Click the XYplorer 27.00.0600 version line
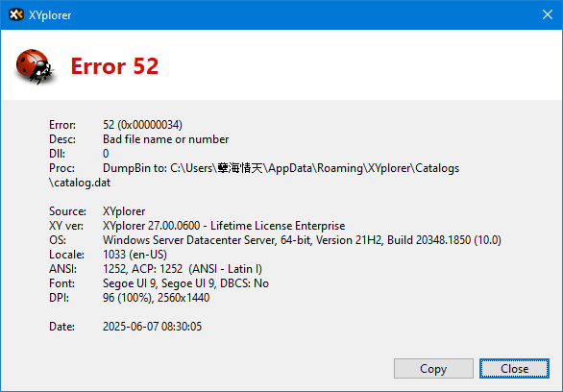This screenshot has width=563, height=392. point(224,226)
